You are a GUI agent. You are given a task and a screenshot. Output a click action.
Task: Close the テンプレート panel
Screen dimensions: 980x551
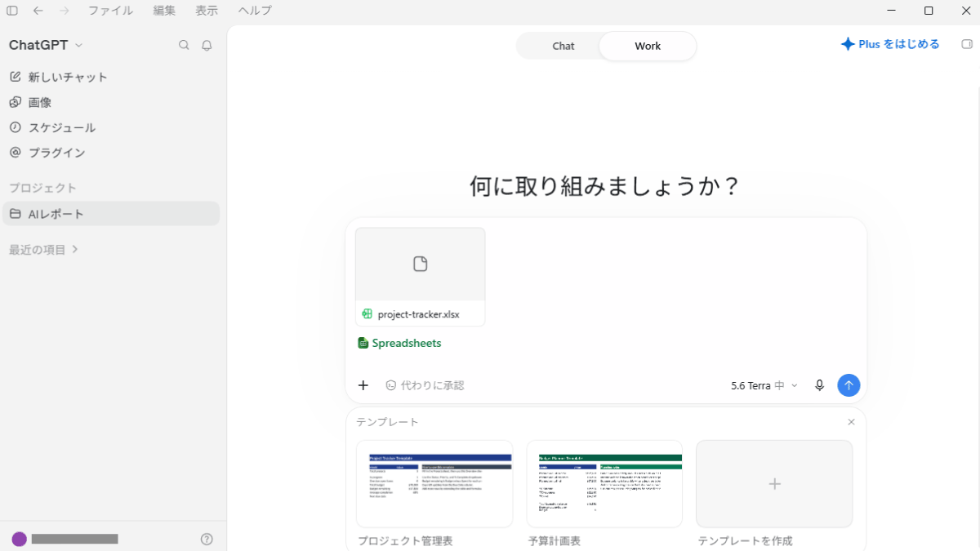point(851,422)
